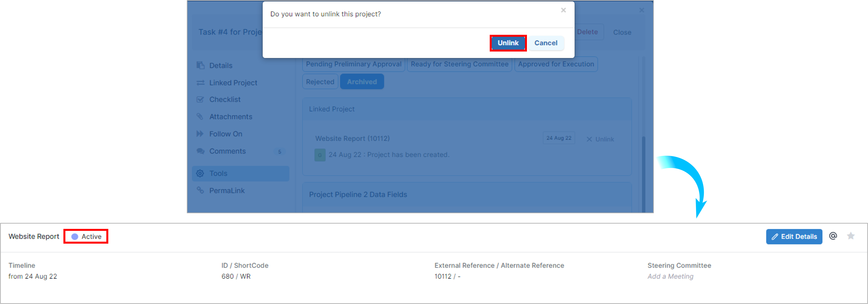Select the Rejected stage
This screenshot has width=868, height=304.
coord(320,82)
